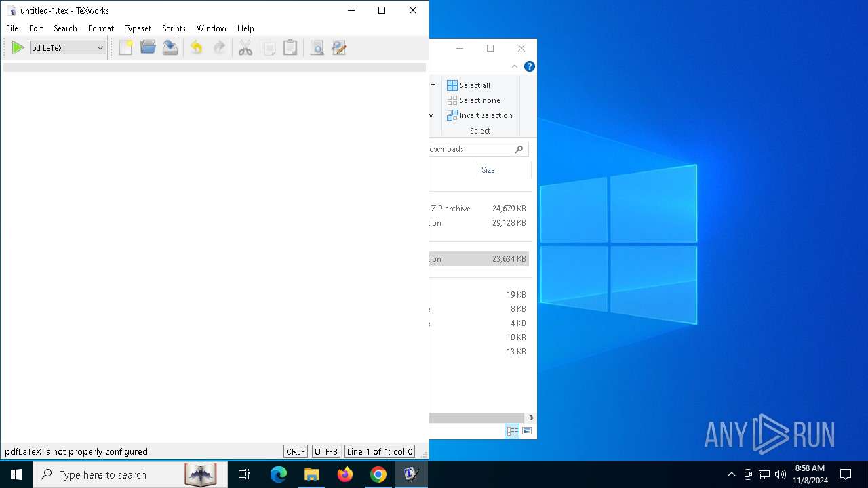
Task: Click Select all in File Explorer
Action: tap(469, 85)
